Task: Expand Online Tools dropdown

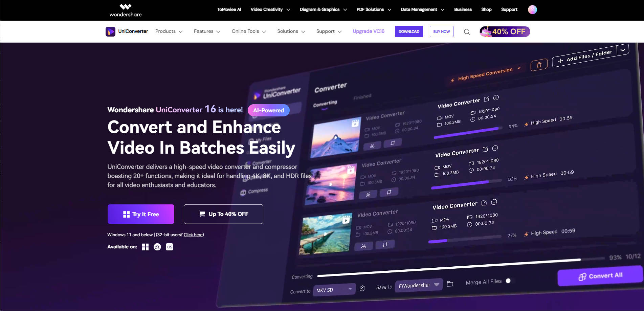Action: coord(249,31)
